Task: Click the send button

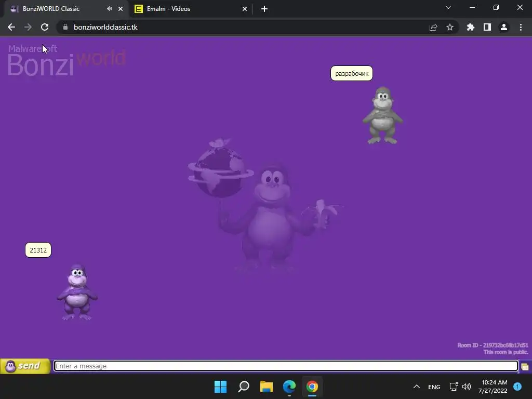Action: [x=25, y=366]
